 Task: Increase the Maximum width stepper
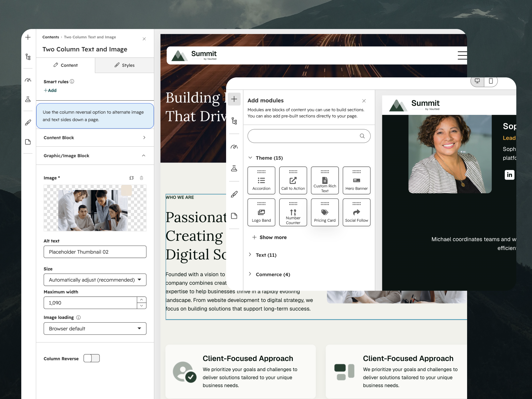pyautogui.click(x=142, y=300)
